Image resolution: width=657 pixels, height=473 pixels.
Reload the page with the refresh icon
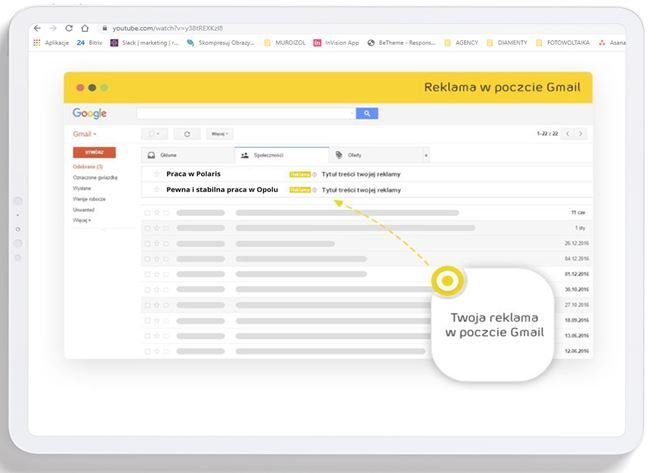click(69, 28)
